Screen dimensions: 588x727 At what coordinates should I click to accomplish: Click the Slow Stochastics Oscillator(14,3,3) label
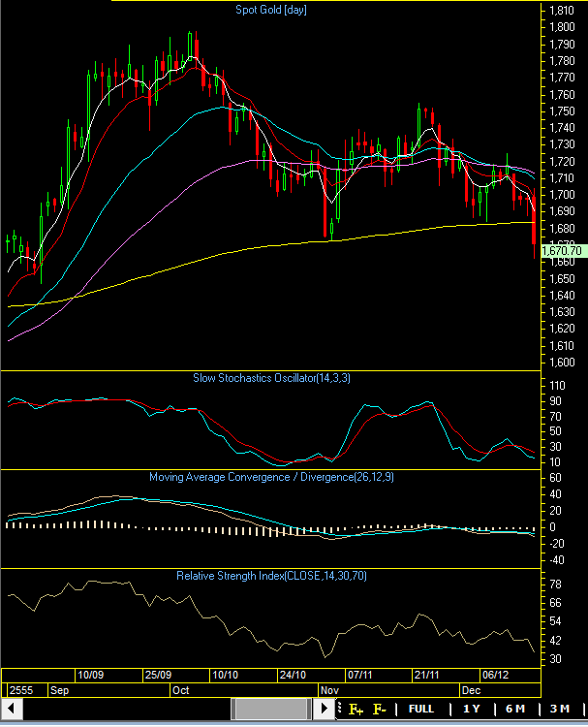[270, 377]
